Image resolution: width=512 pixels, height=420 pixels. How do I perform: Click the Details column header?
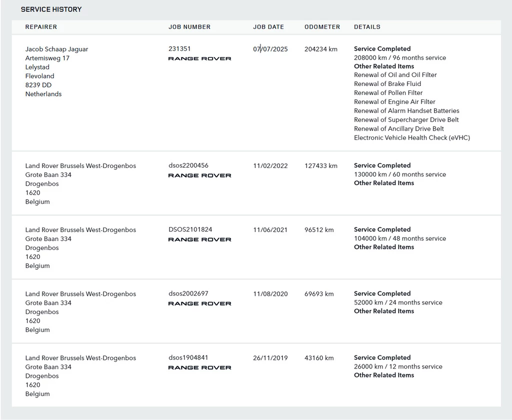367,27
